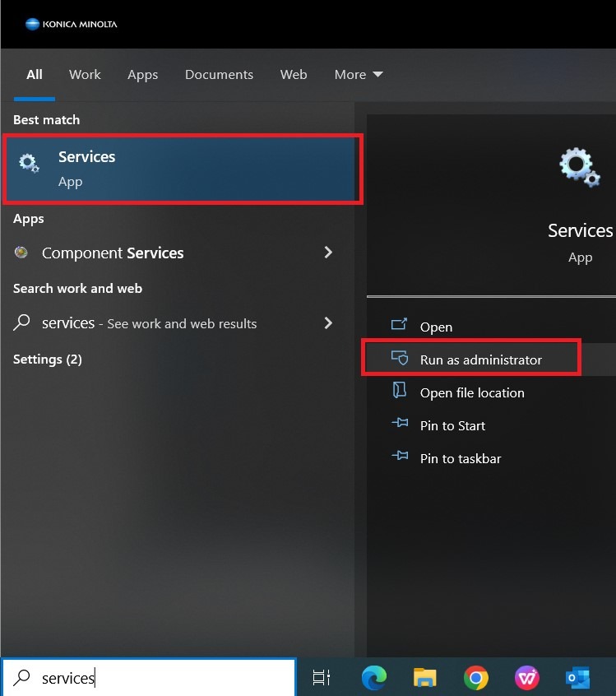
Task: Open the WPS Office taskbar icon
Action: (526, 677)
